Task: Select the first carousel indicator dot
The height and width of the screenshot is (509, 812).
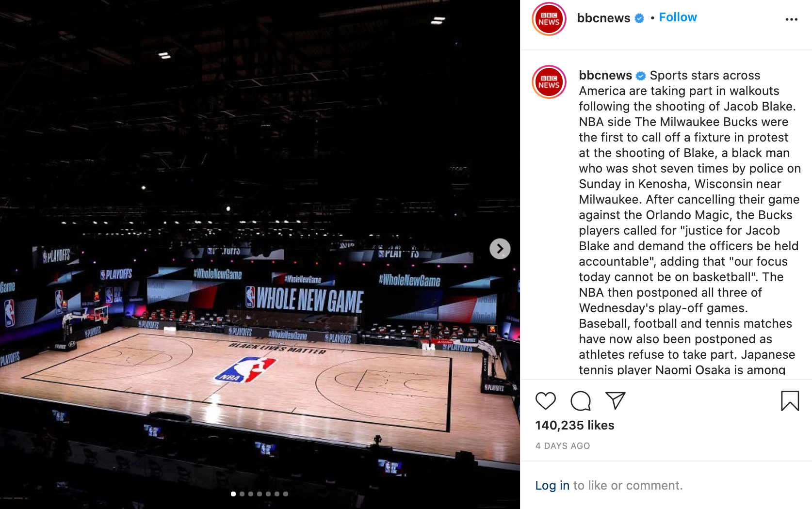Action: 233,494
